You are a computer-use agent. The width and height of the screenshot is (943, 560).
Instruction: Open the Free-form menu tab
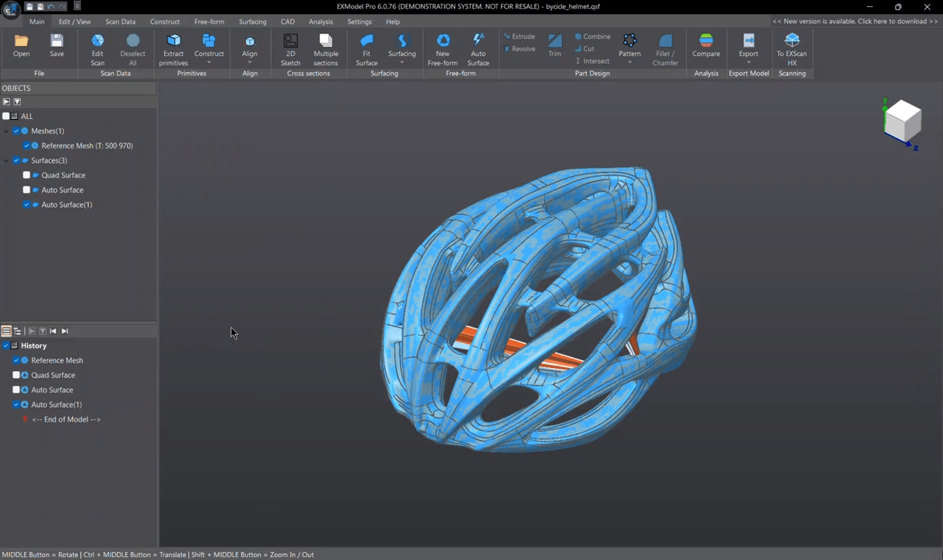[x=209, y=21]
